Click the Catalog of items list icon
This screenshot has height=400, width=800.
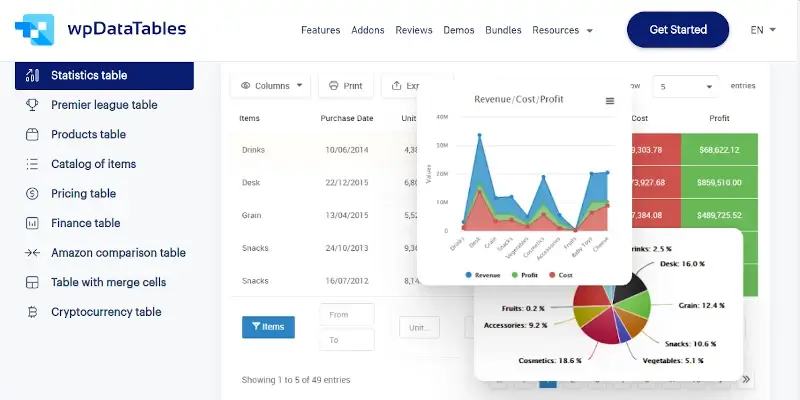coord(32,164)
